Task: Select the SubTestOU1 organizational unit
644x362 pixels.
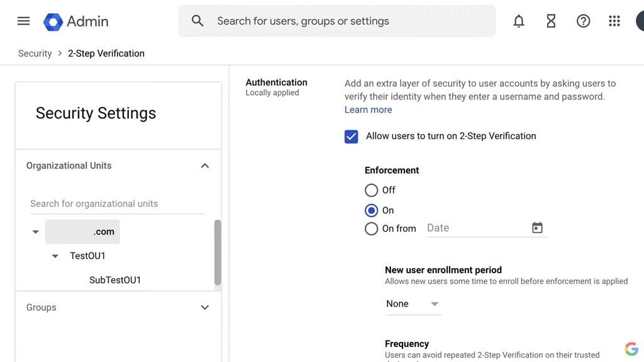Action: 115,280
